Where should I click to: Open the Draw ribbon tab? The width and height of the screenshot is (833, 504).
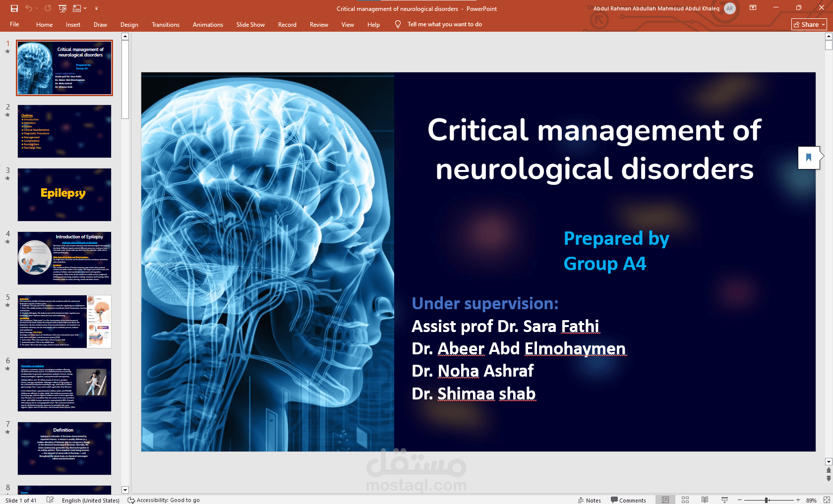100,24
